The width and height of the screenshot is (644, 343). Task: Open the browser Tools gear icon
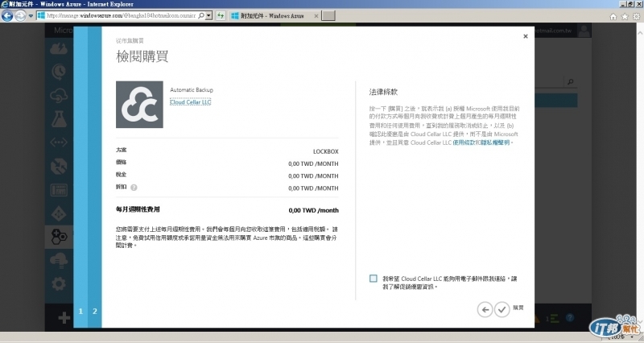(x=636, y=16)
